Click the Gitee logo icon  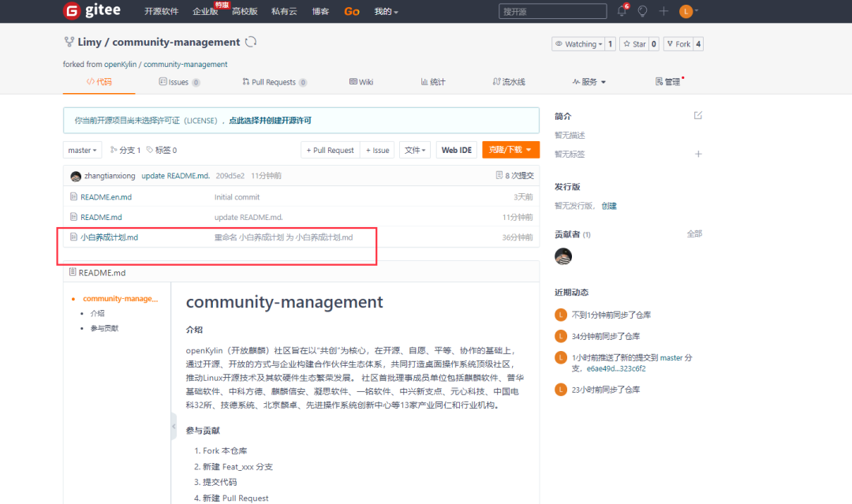[72, 11]
